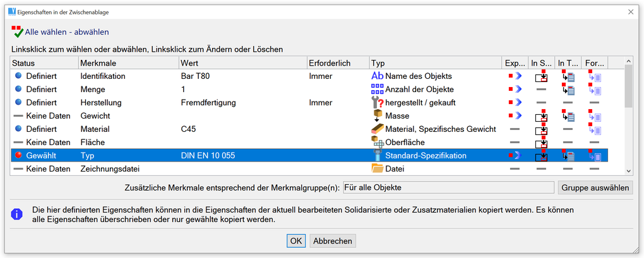Click the scroll down arrow of the list
This screenshot has width=644, height=258.
click(x=628, y=170)
